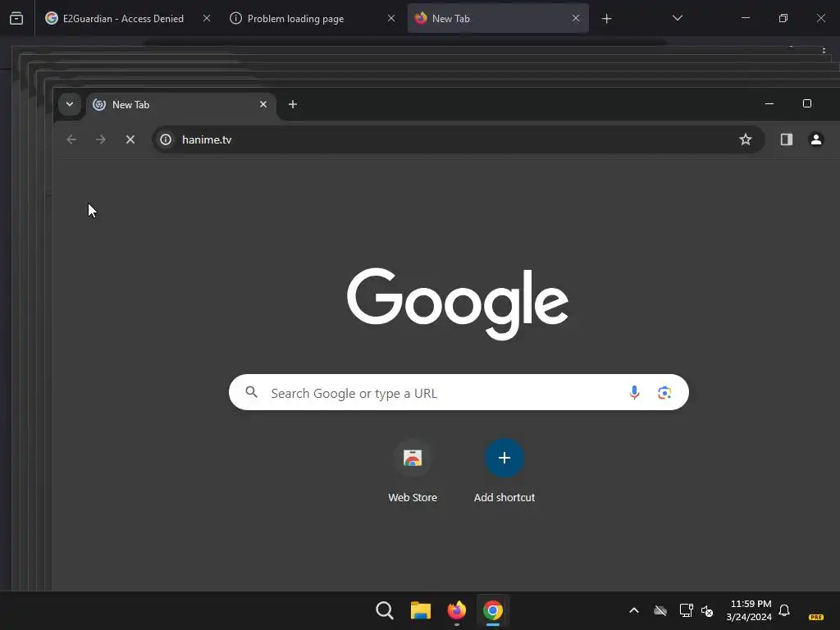Open network status tray icon
Image resolution: width=840 pixels, height=630 pixels.
point(687,610)
